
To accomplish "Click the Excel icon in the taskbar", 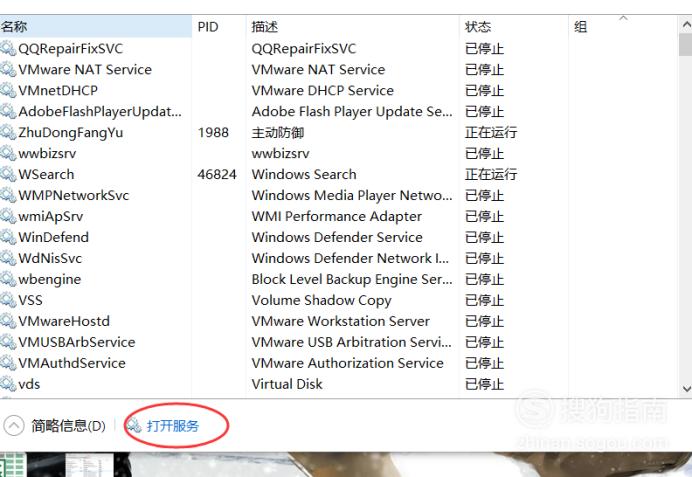I will coord(12,465).
